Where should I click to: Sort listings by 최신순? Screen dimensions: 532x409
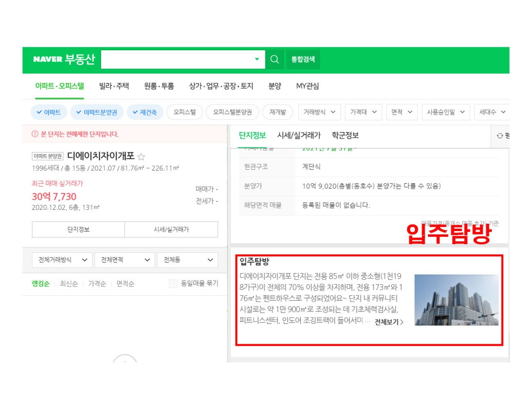[69, 283]
